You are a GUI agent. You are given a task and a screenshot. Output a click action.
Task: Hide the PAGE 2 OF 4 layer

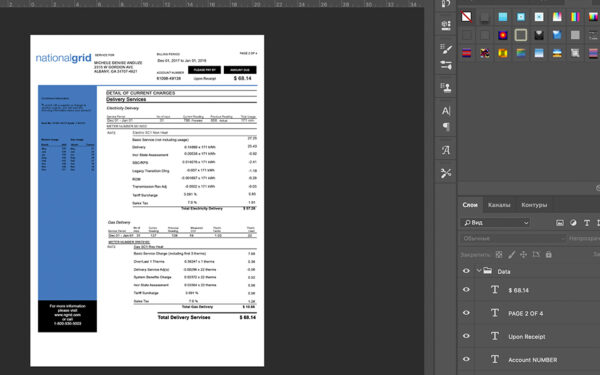pos(466,313)
